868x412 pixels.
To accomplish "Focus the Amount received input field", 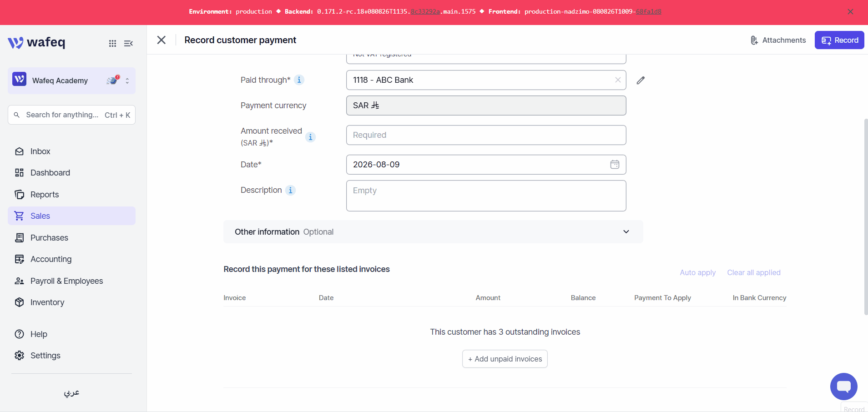I will pos(486,135).
